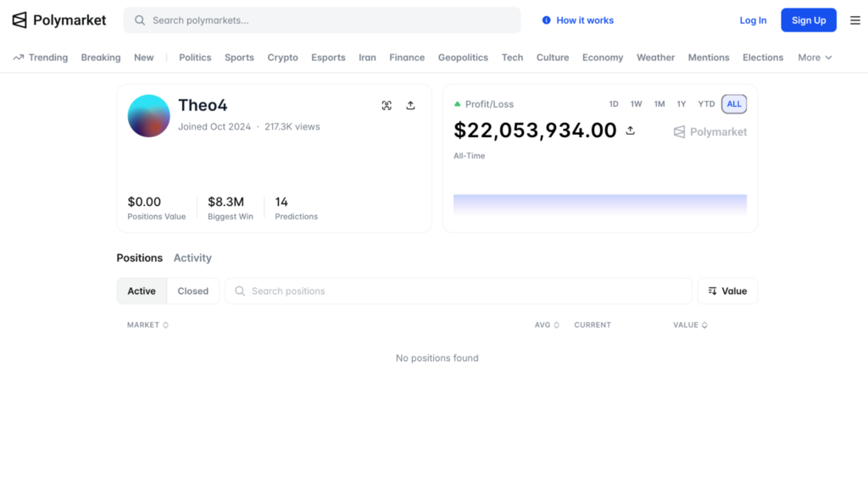
Task: Switch to the Positions tab
Action: pyautogui.click(x=140, y=258)
